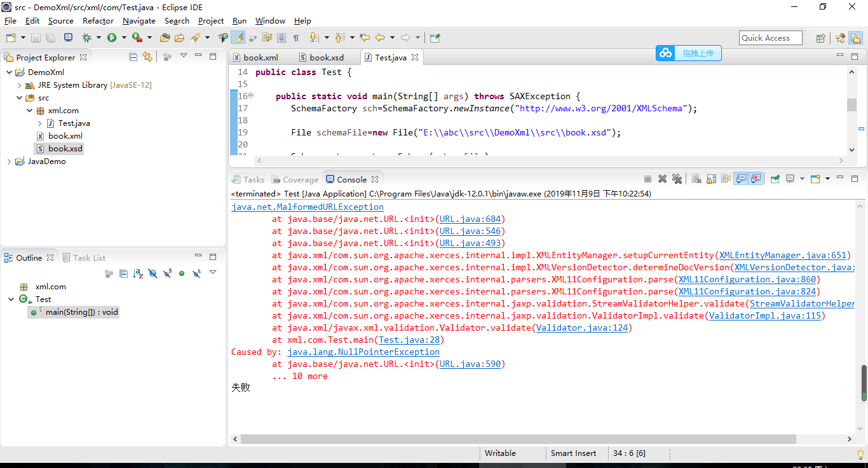The image size is (868, 468).
Task: Click the Open Console icon
Action: (815, 179)
